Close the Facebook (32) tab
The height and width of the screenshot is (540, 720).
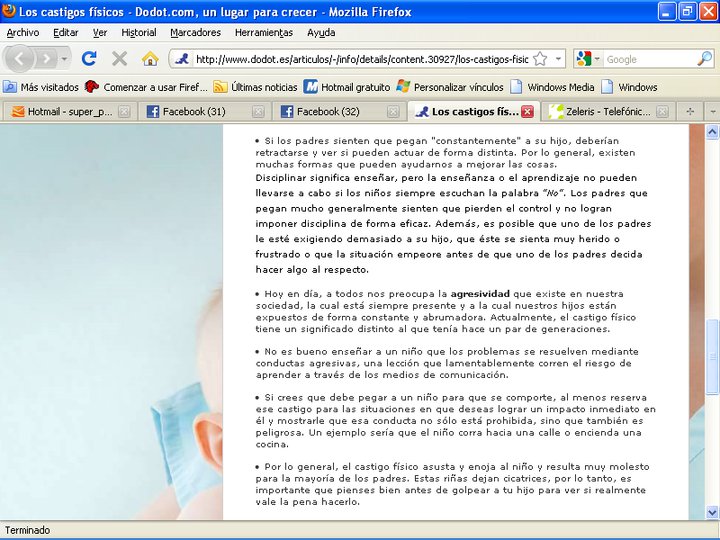(x=393, y=112)
